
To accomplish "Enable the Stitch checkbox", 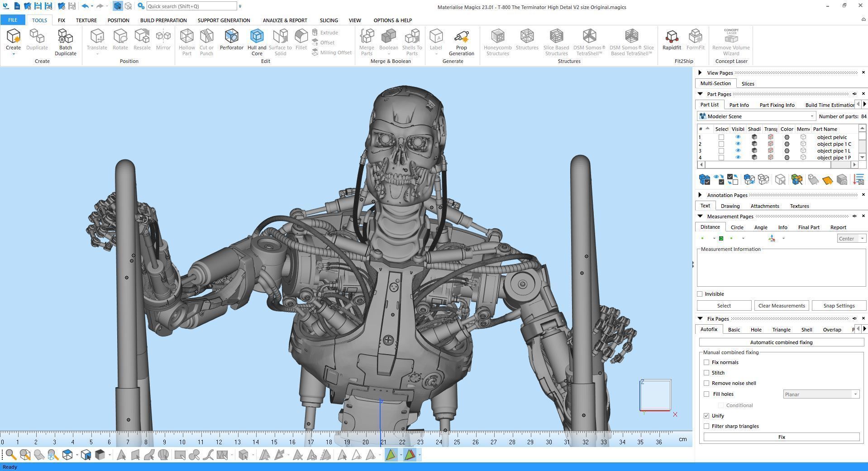I will tap(706, 373).
